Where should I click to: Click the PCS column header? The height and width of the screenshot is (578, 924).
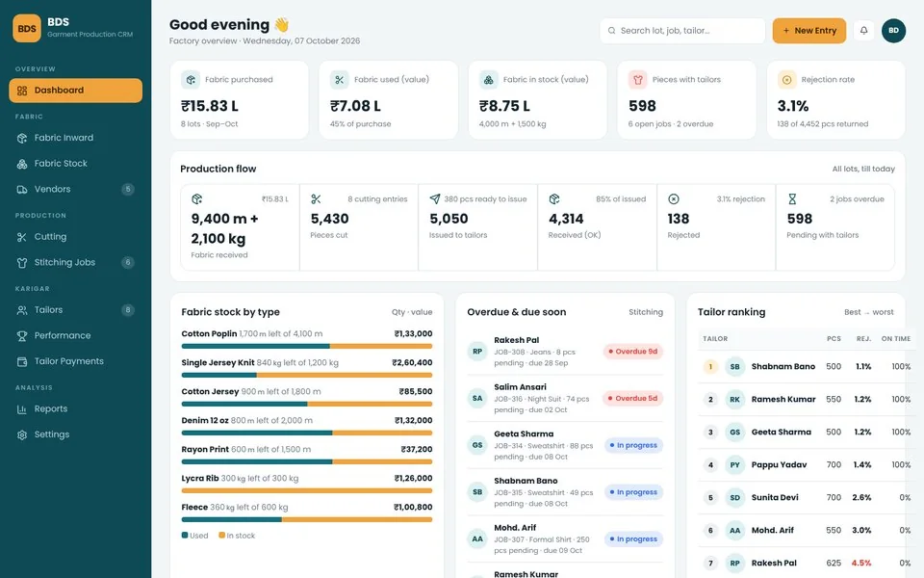834,338
